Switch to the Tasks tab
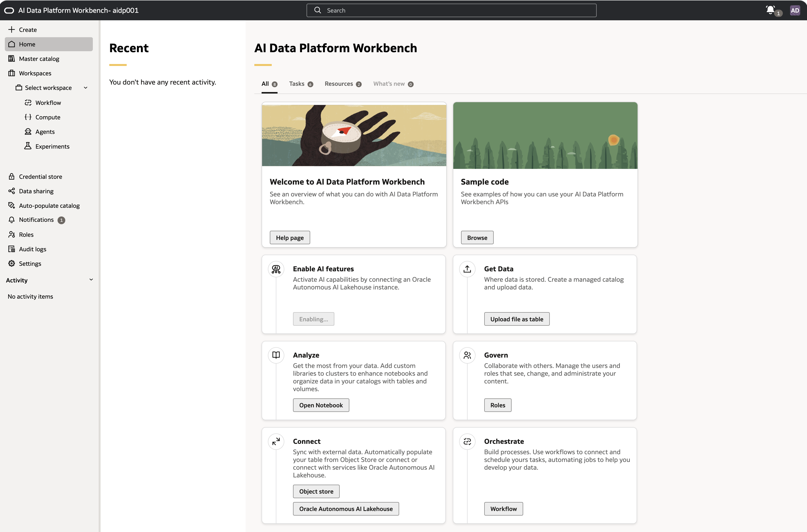Image resolution: width=807 pixels, height=532 pixels. [x=301, y=84]
